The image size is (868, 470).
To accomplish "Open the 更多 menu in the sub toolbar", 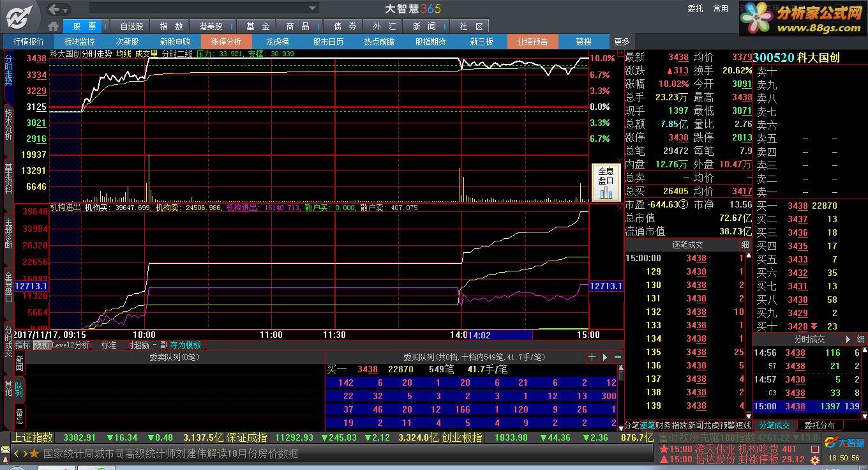I will point(622,42).
